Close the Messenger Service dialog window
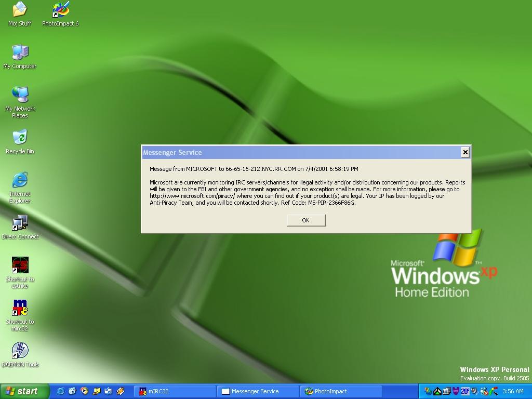Viewport: 532px width, 399px height. (465, 152)
